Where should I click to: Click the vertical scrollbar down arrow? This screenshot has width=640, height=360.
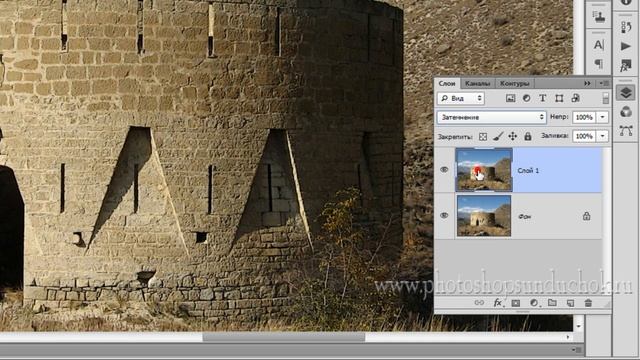pos(579,326)
